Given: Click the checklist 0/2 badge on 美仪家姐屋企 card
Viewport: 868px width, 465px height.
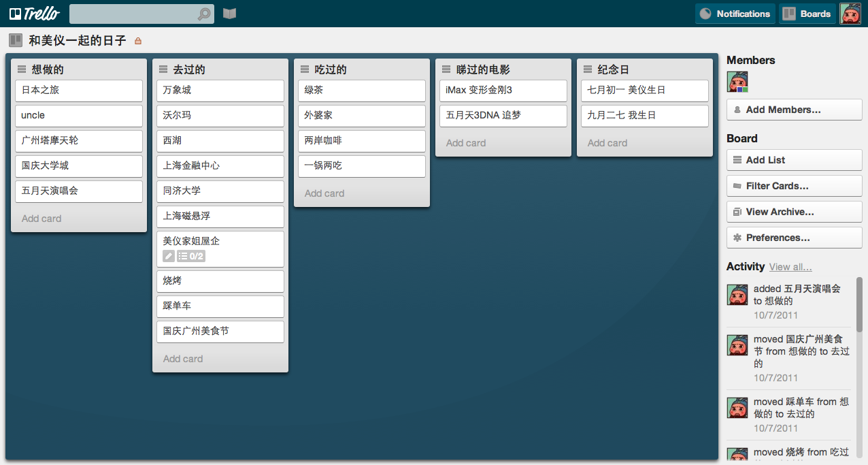Looking at the screenshot, I should tap(190, 257).
